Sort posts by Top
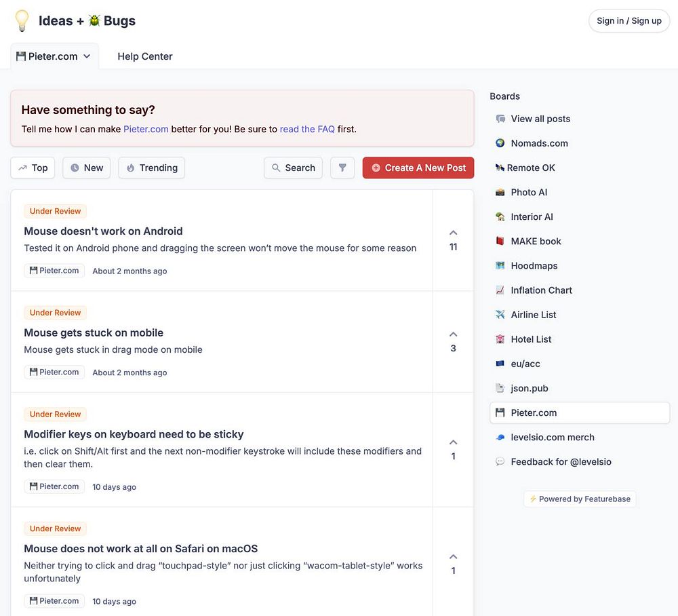Screen dimensions: 678x616 tap(33, 168)
